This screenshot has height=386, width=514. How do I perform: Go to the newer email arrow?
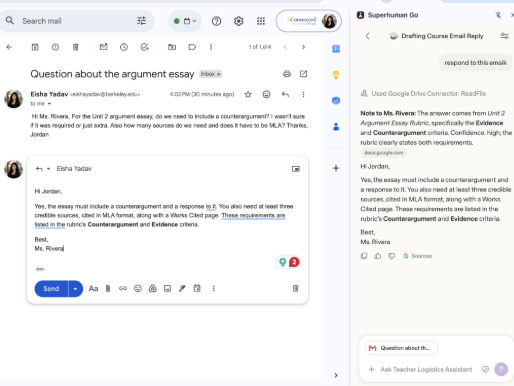285,47
